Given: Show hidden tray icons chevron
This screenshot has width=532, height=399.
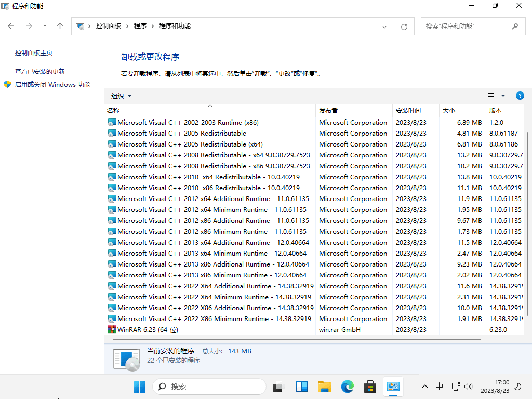Looking at the screenshot, I should (425, 387).
